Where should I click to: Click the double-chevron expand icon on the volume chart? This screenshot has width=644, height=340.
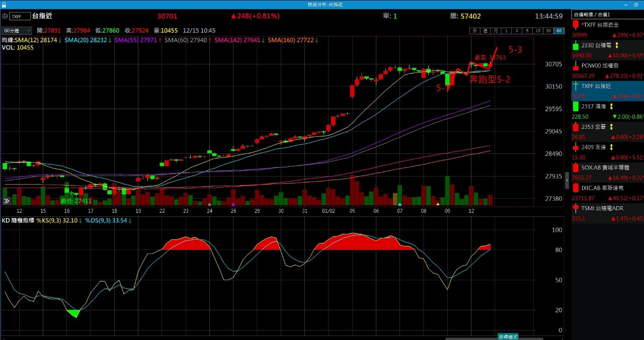7,201
